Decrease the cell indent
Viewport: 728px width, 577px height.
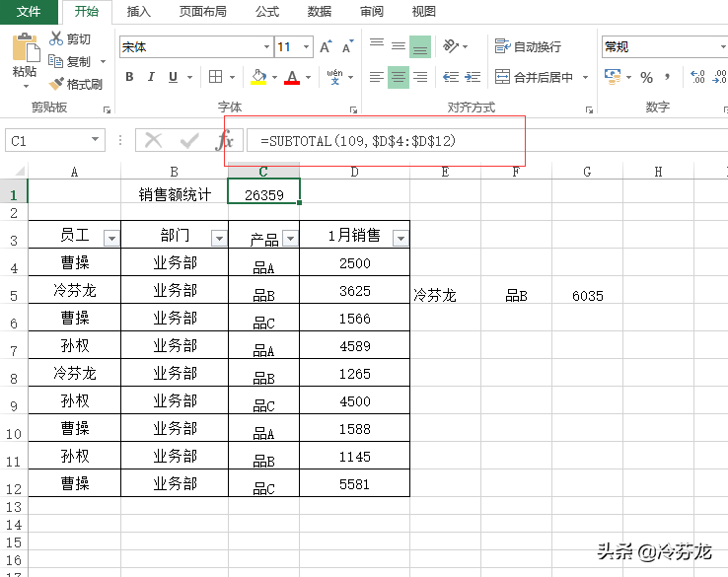451,77
